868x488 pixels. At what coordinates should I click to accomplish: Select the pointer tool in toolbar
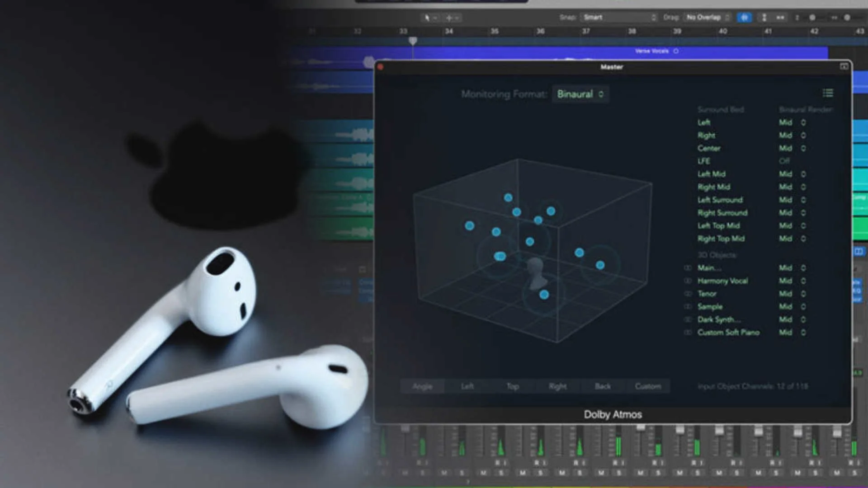click(x=427, y=18)
